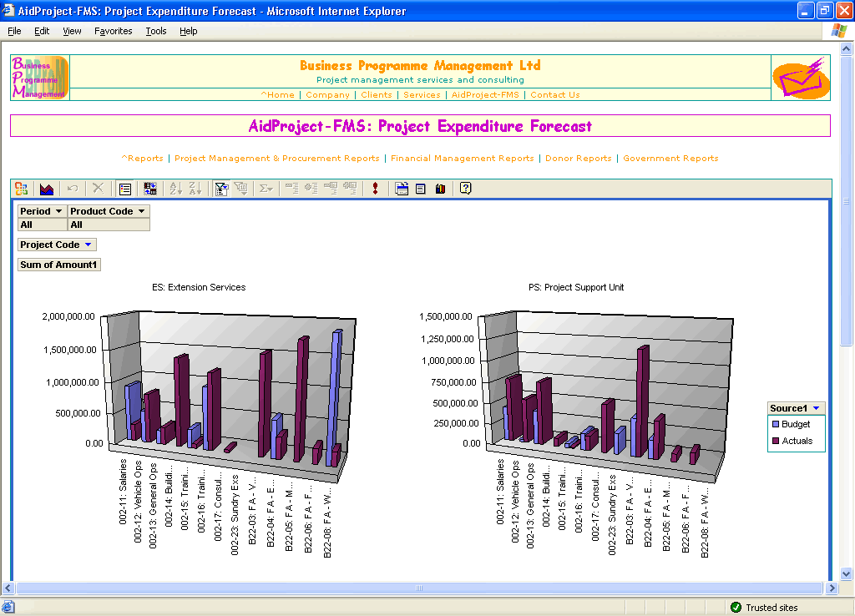This screenshot has height=616, width=855.
Task: Open the Services link
Action: (422, 95)
